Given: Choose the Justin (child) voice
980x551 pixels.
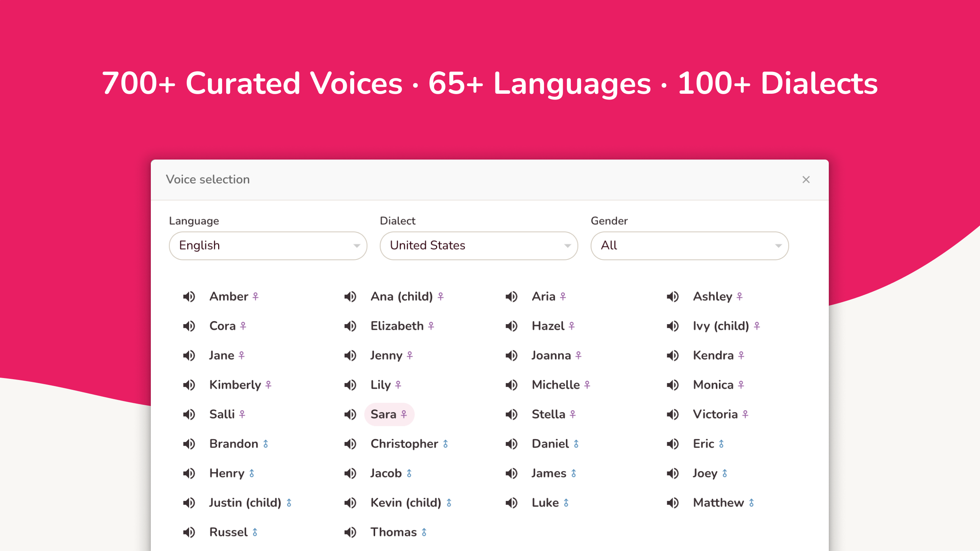Looking at the screenshot, I should coord(245,503).
